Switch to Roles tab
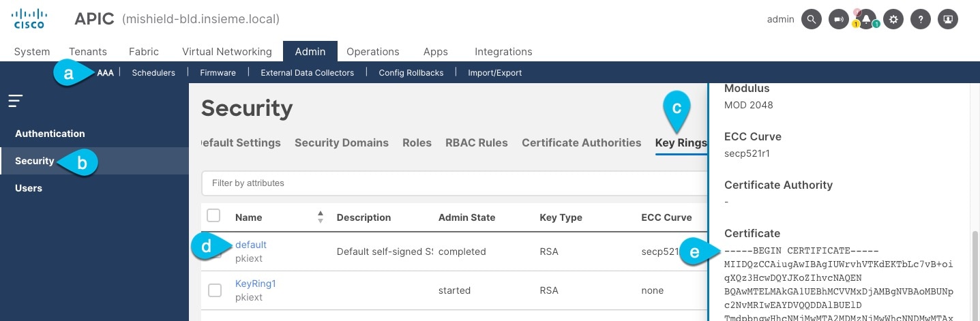 [x=417, y=142]
